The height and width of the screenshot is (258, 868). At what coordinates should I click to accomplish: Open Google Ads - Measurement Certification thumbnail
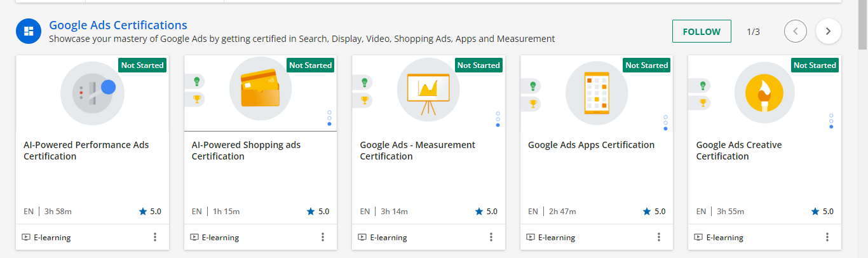click(429, 93)
